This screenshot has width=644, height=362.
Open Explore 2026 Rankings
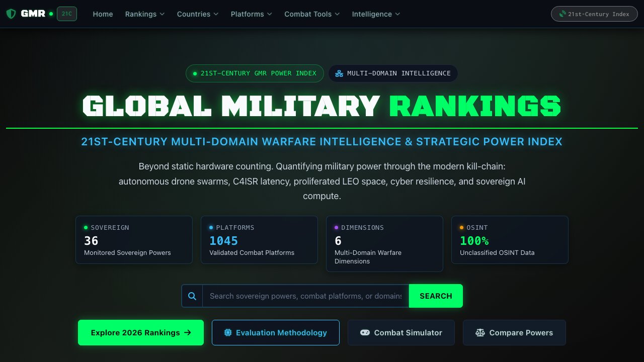pos(141,332)
